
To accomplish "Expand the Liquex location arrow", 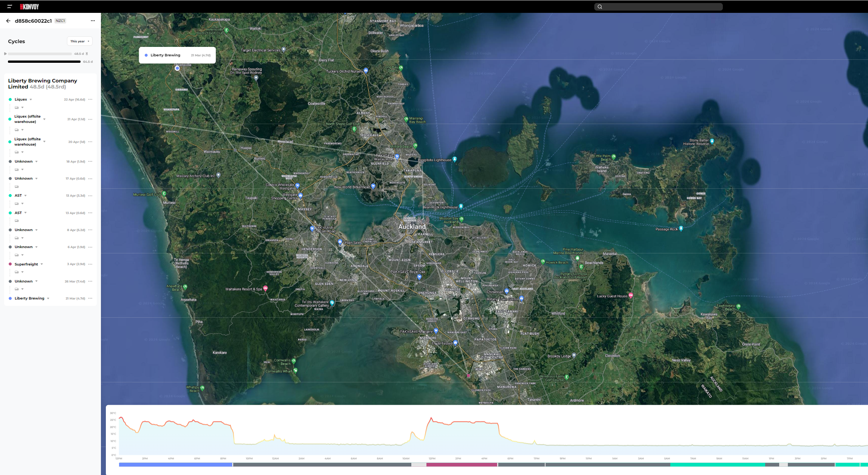I will [x=31, y=100].
